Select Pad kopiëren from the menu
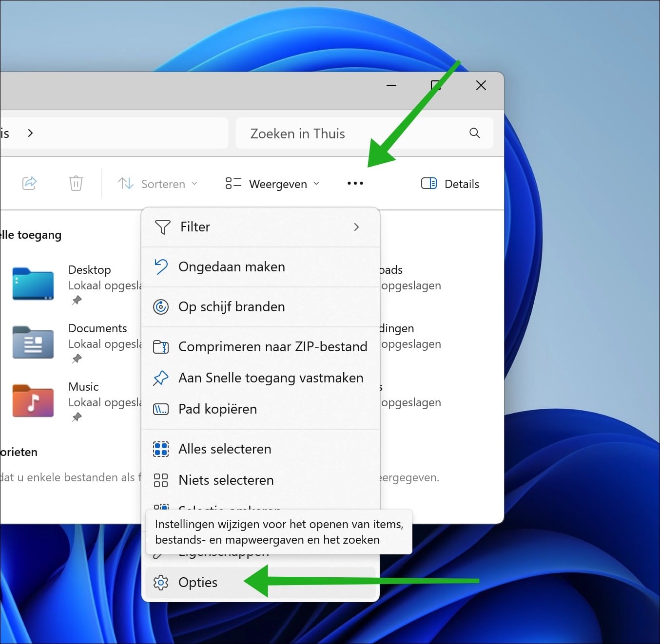This screenshot has height=644, width=660. (x=217, y=409)
